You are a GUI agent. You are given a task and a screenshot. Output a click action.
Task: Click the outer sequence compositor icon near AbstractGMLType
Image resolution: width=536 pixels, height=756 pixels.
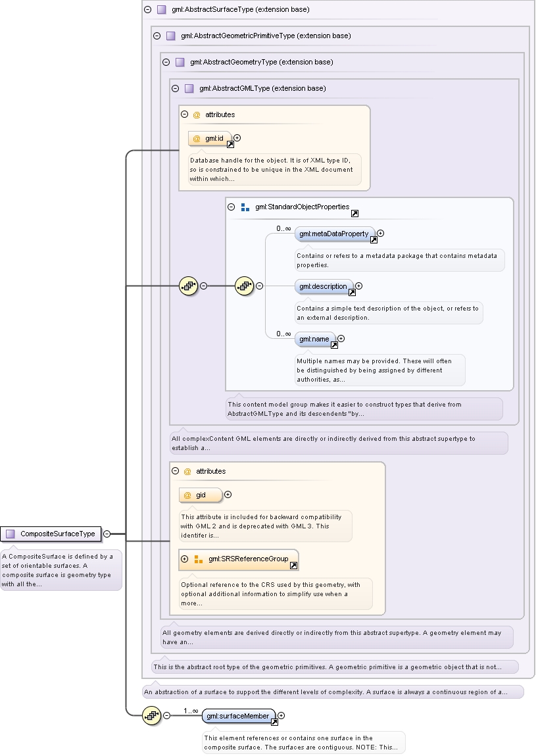point(189,286)
